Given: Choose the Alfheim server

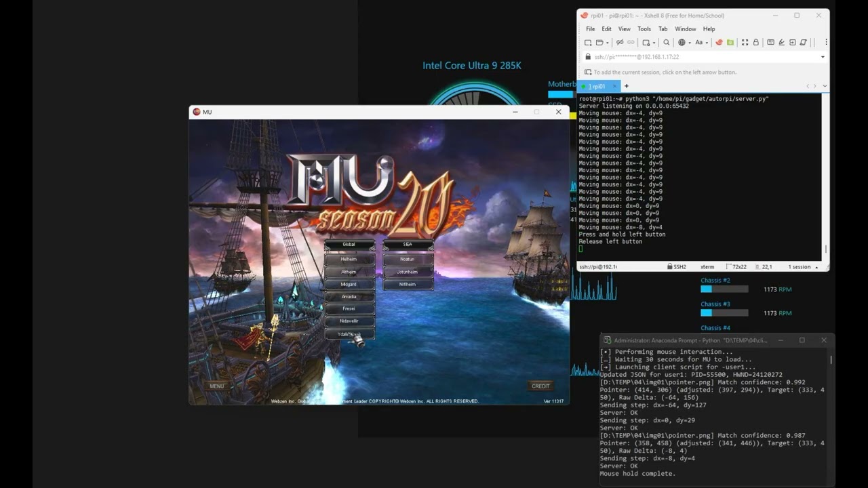Looking at the screenshot, I should tap(349, 272).
